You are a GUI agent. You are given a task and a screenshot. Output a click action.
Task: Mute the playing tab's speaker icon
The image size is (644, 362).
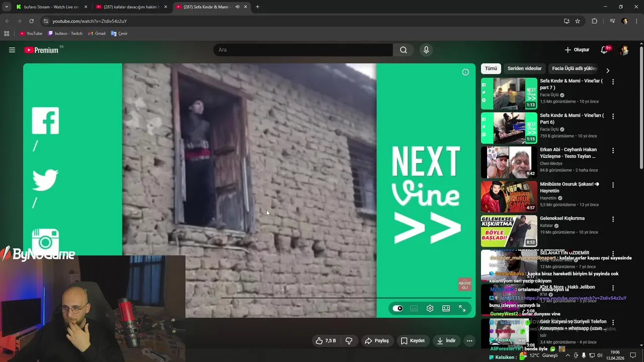(237, 7)
